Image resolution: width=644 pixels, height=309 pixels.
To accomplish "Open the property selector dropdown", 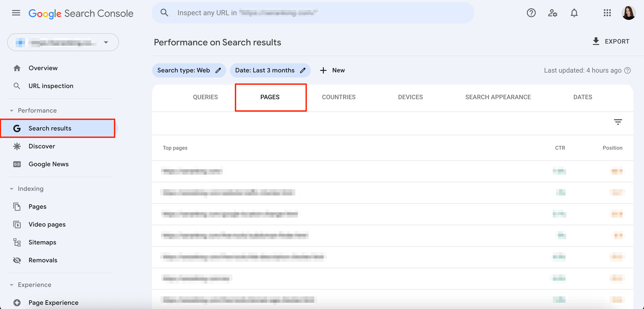I will (106, 42).
